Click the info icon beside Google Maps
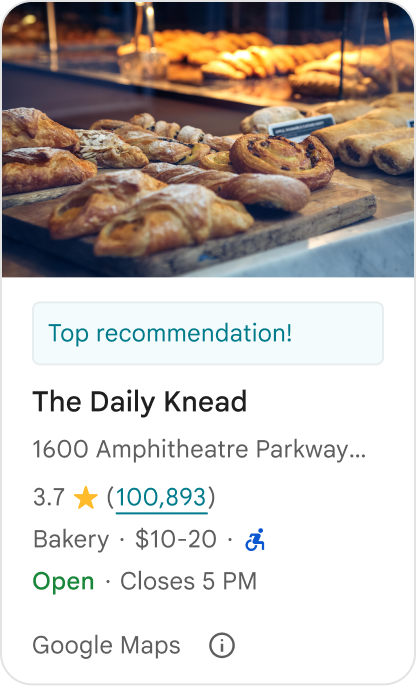416x686 pixels. tap(222, 645)
